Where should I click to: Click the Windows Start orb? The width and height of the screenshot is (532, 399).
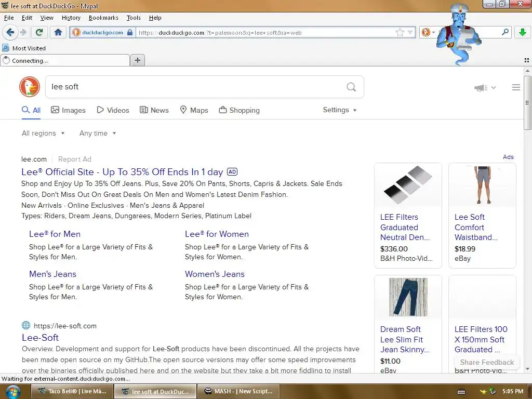[13, 391]
